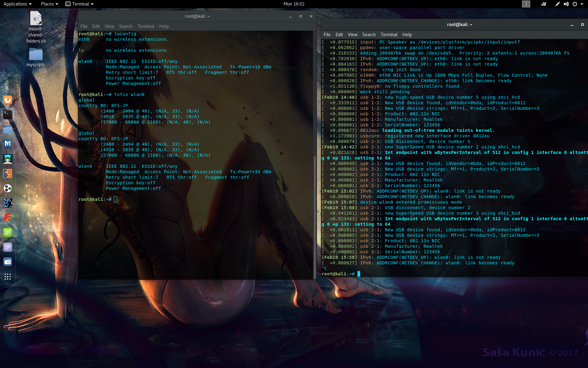Open the BeEF bull icon
The width and height of the screenshot is (588, 368).
8,203
